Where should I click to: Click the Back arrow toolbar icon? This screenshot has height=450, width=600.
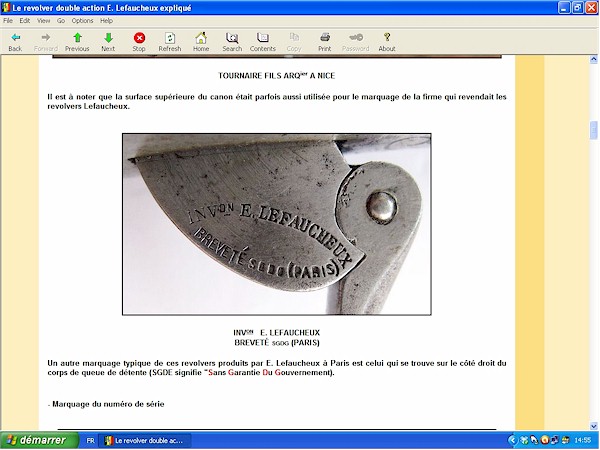(x=15, y=38)
